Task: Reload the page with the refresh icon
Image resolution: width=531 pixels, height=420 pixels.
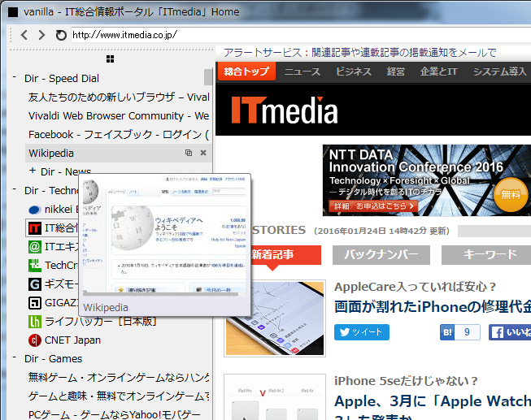Action: (61, 35)
